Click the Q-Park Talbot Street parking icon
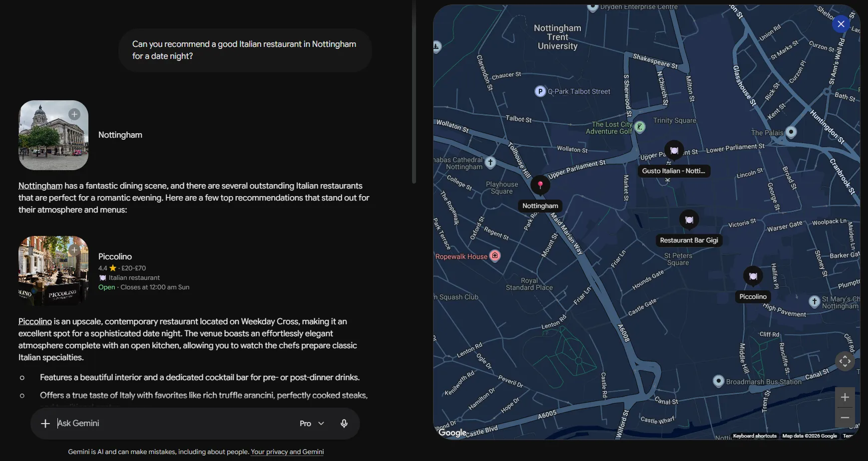The width and height of the screenshot is (868, 461). [x=540, y=91]
